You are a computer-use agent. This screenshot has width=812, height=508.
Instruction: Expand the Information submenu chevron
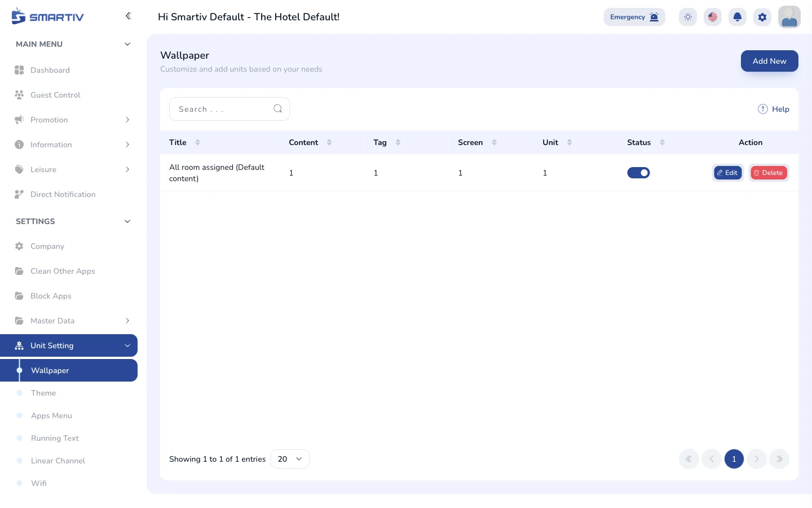(x=127, y=144)
